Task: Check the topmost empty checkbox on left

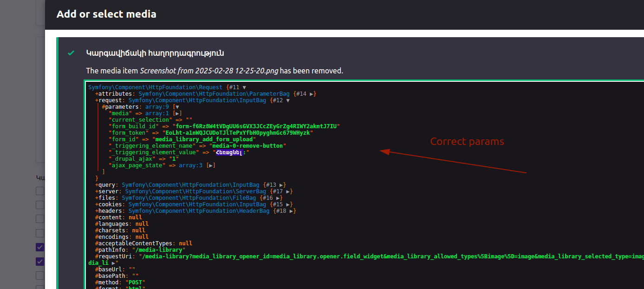Action: (x=40, y=191)
